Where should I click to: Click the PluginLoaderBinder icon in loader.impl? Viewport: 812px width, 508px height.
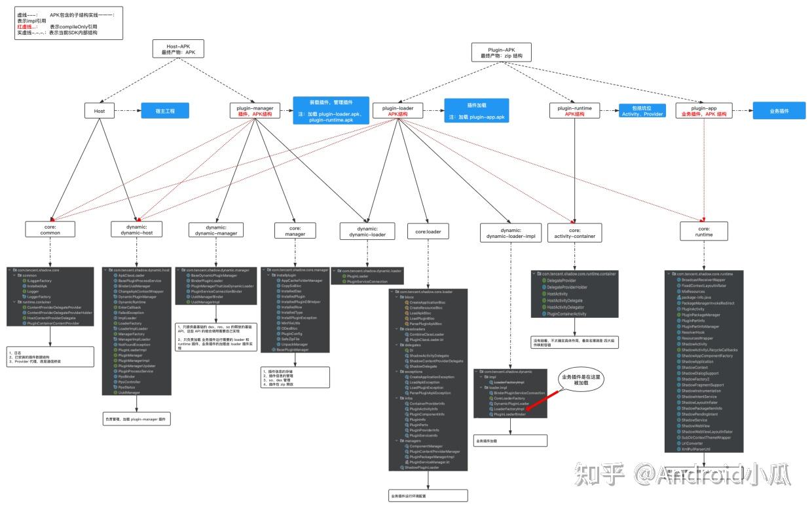[x=491, y=414]
